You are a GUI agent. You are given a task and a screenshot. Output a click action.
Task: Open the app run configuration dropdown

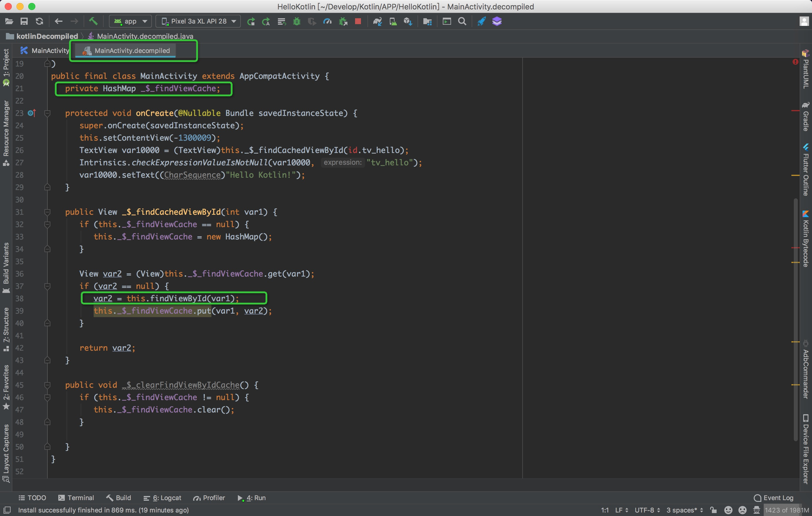(x=130, y=21)
